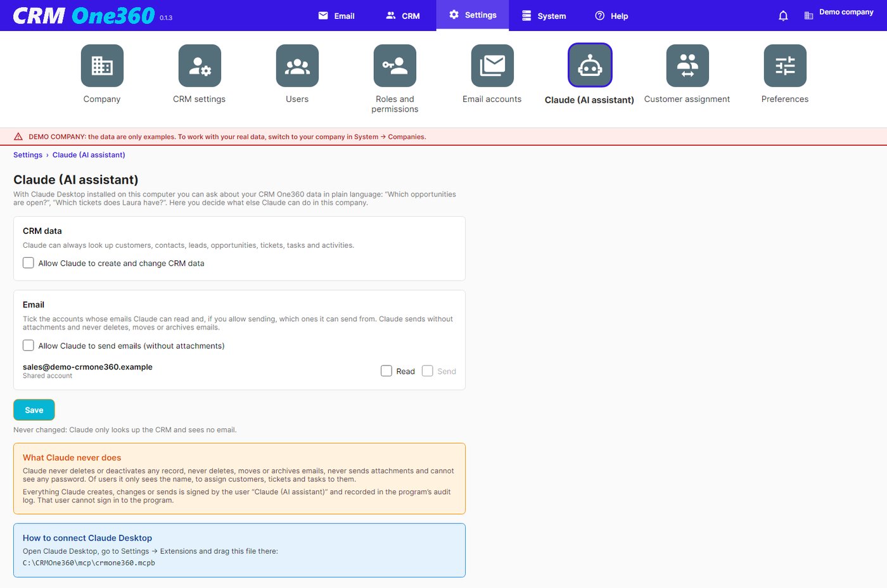The width and height of the screenshot is (887, 588).
Task: Click the 'Never changed' status text
Action: coord(125,430)
